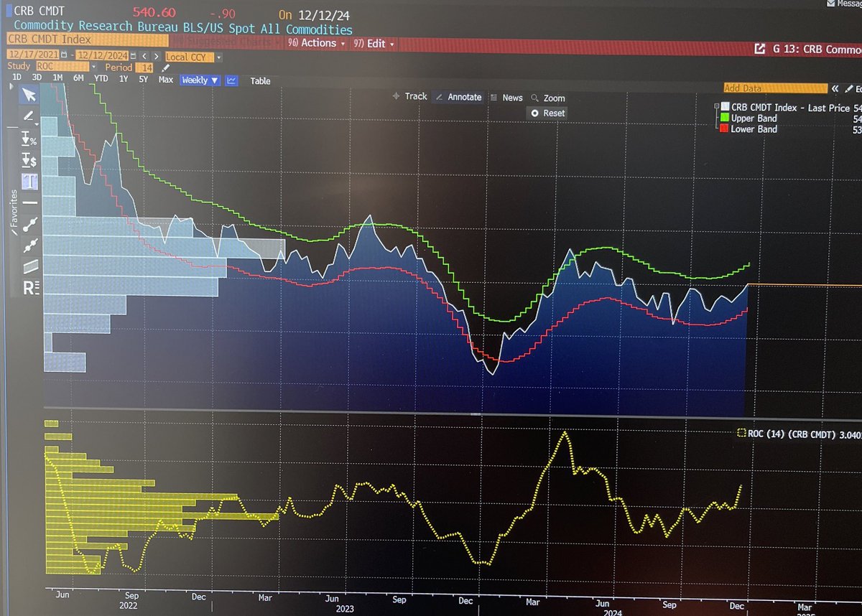
Task: Click the legend edit pencil icon
Action: [x=849, y=89]
